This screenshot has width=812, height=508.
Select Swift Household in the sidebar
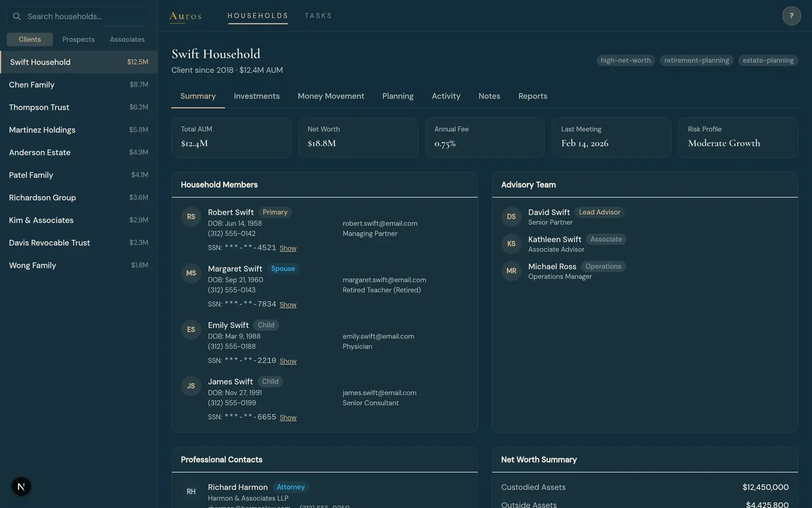click(x=79, y=62)
